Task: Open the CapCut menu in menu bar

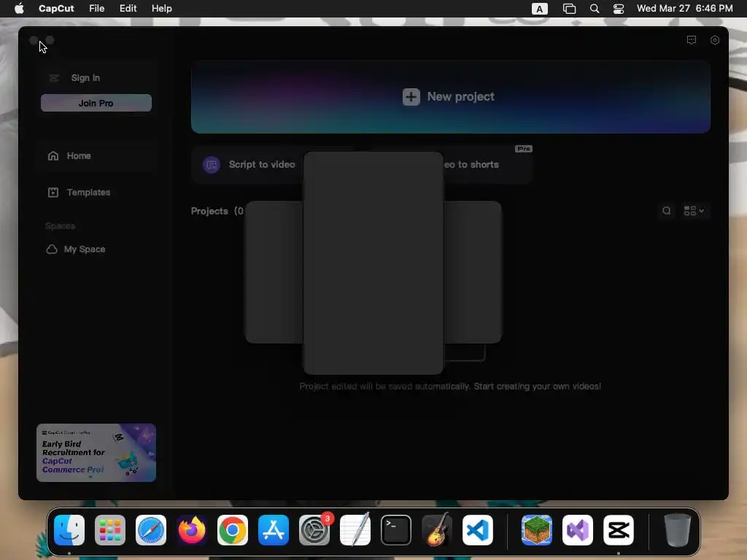Action: coord(56,9)
